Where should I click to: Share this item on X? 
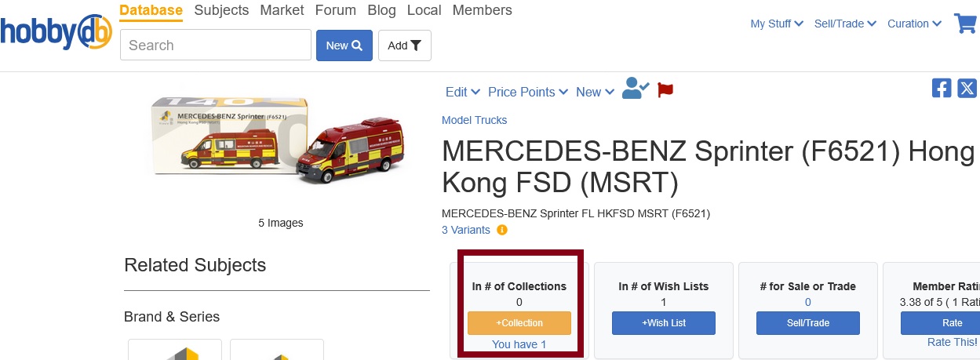(x=967, y=88)
